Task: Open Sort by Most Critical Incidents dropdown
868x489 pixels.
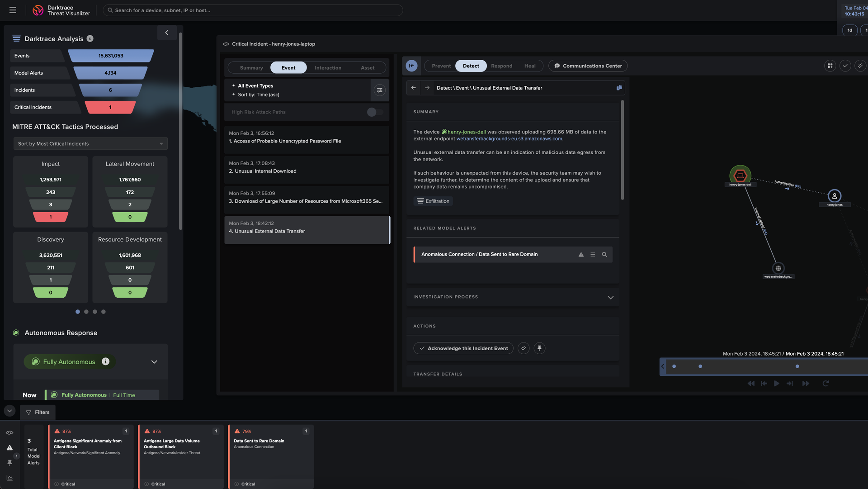Action: point(90,144)
